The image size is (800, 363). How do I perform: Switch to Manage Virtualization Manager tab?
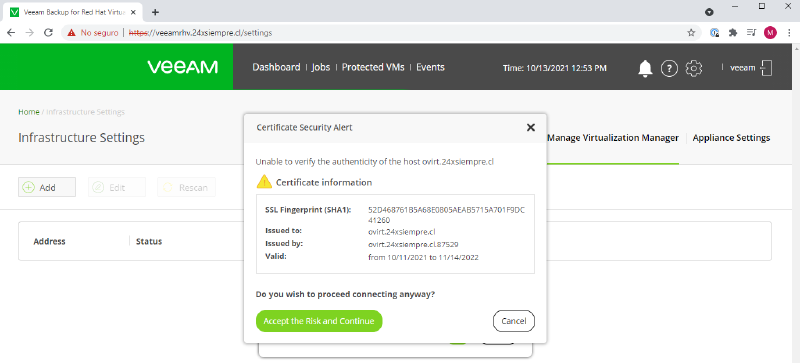pos(613,138)
